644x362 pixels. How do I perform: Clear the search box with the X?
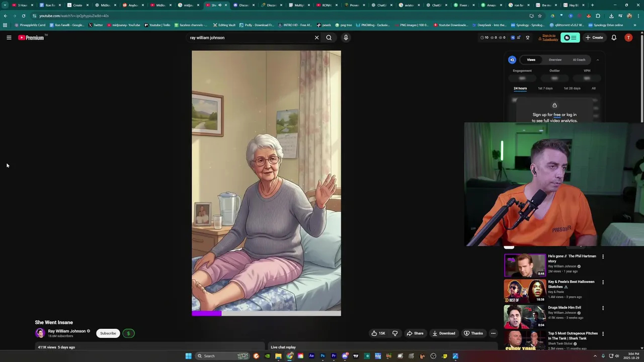point(316,38)
